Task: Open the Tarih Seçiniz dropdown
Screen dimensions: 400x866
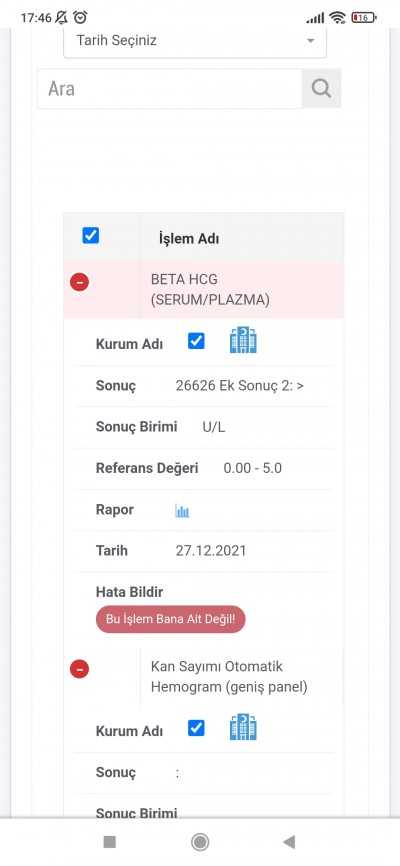Action: [195, 41]
